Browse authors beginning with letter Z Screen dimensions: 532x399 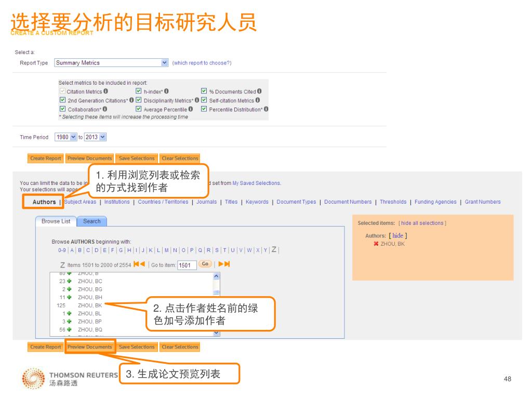click(x=274, y=249)
